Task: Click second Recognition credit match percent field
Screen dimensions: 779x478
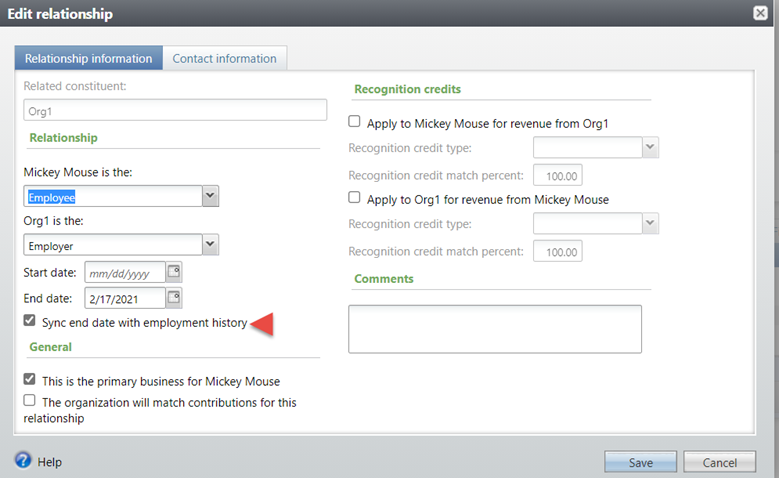Action: (x=557, y=251)
